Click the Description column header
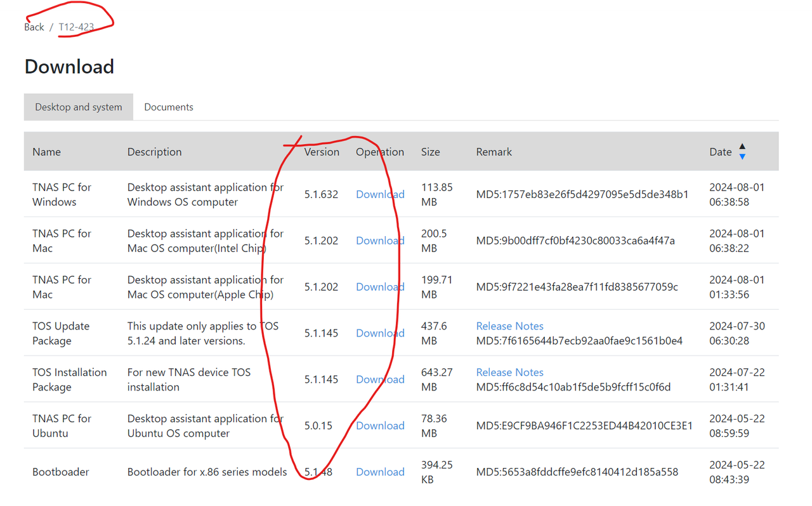The width and height of the screenshot is (812, 506). tap(155, 152)
